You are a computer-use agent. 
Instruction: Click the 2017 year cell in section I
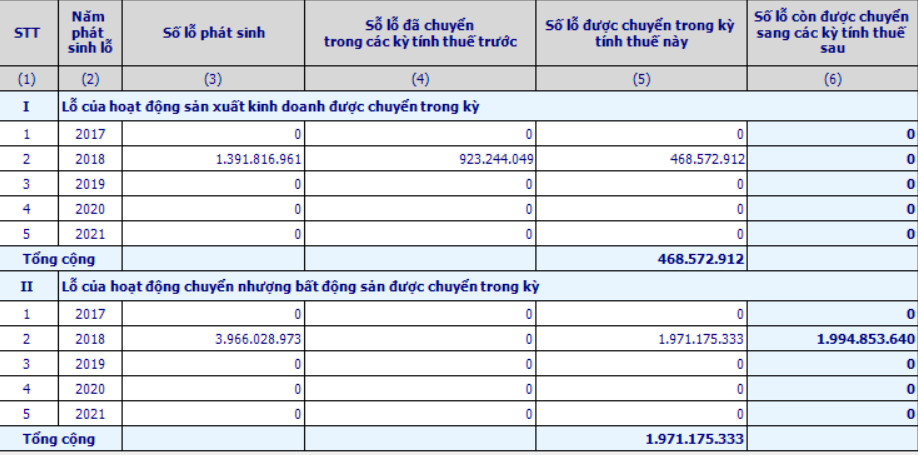click(x=90, y=134)
